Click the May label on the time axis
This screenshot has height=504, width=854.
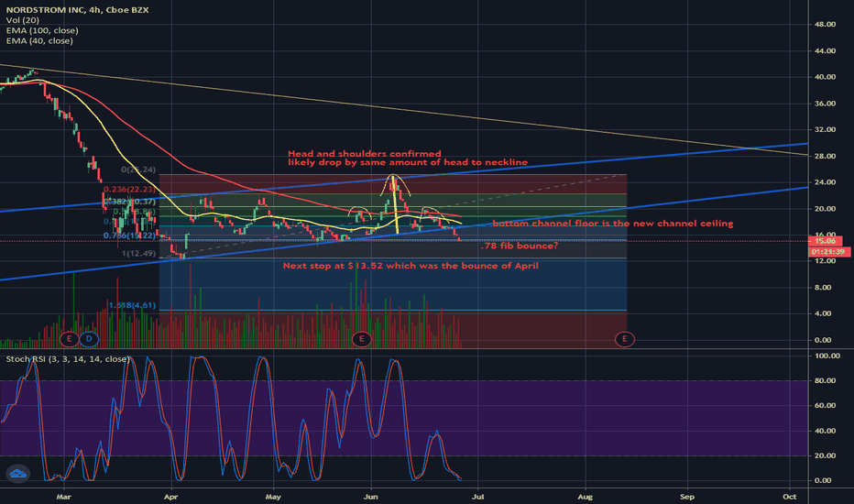(273, 497)
